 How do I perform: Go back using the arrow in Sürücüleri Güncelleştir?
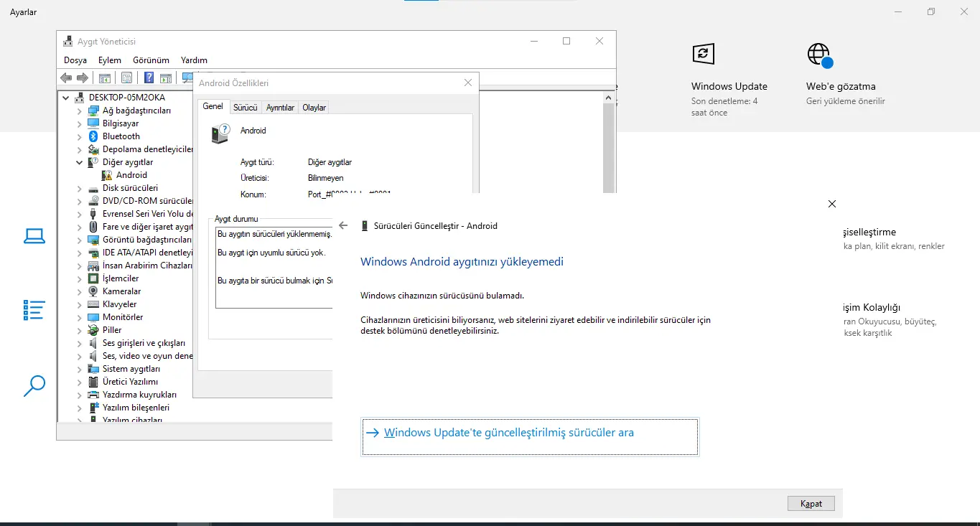coord(343,225)
